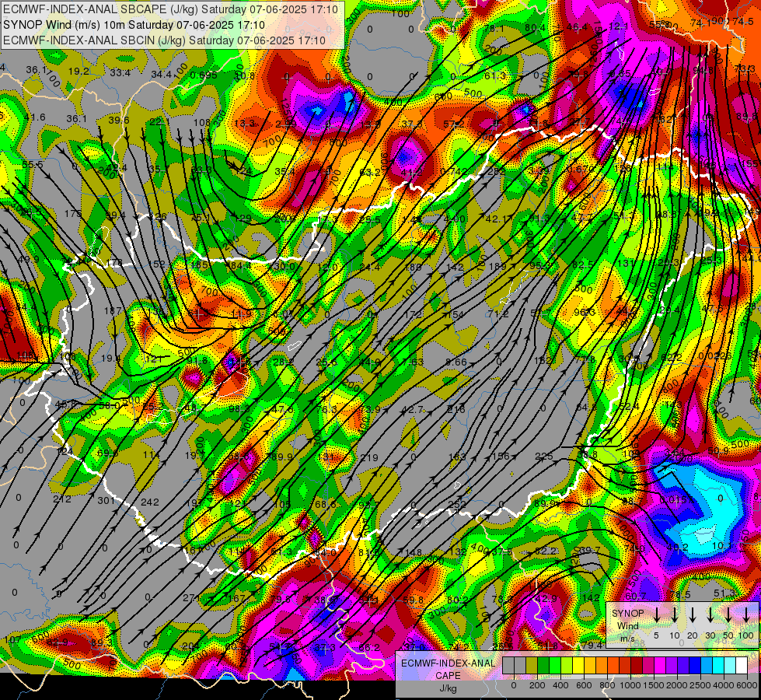This screenshot has height=700, width=761.
Task: Click the map value 39.6
Action: tap(119, 120)
